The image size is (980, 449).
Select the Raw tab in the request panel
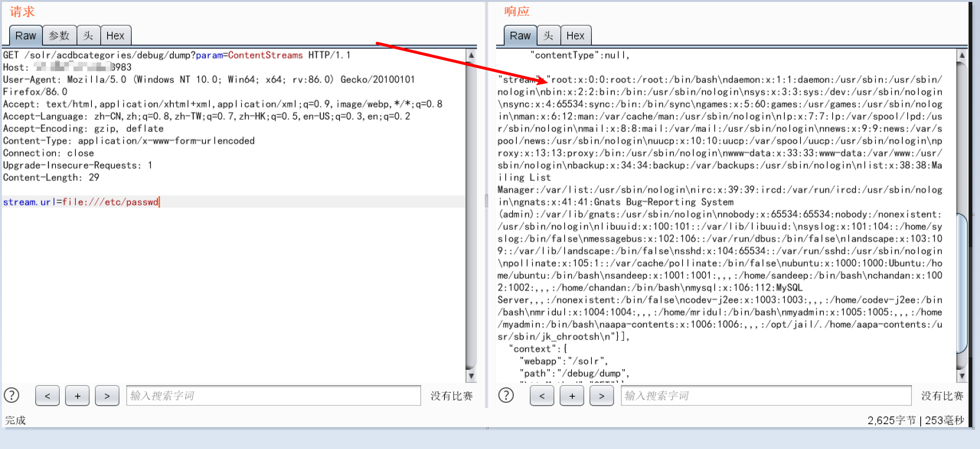pyautogui.click(x=25, y=35)
